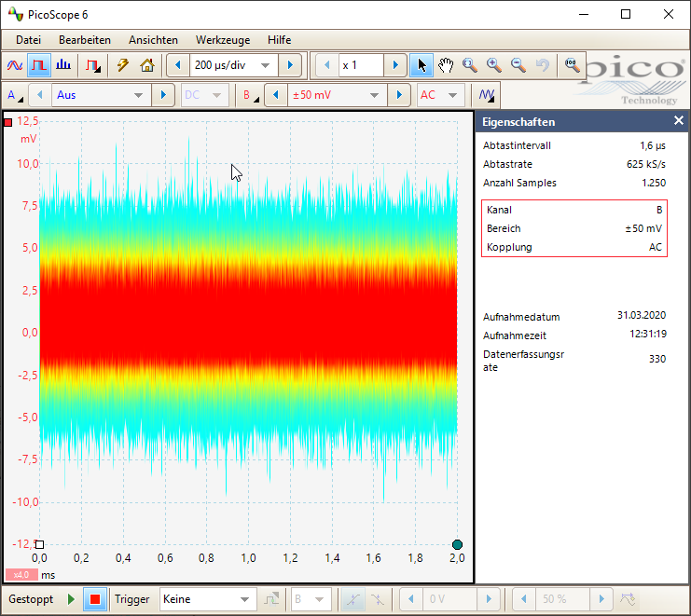The height and width of the screenshot is (616, 691).
Task: Open the 200 µs/div timebase dropdown
Action: coord(233,65)
